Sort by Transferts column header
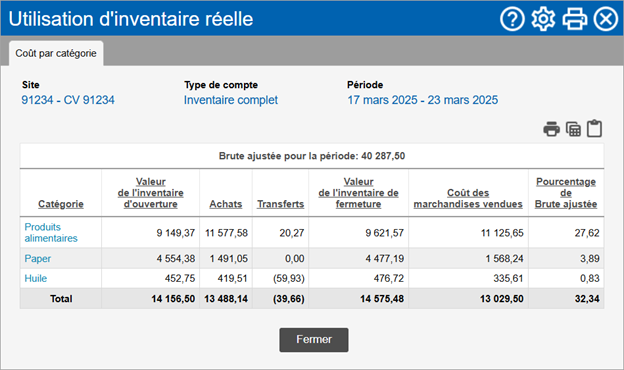This screenshot has width=624, height=370. pyautogui.click(x=281, y=204)
